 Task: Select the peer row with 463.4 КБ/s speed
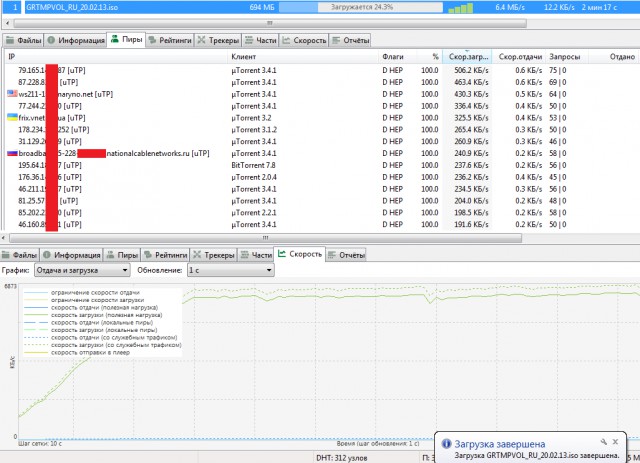click(x=322, y=82)
